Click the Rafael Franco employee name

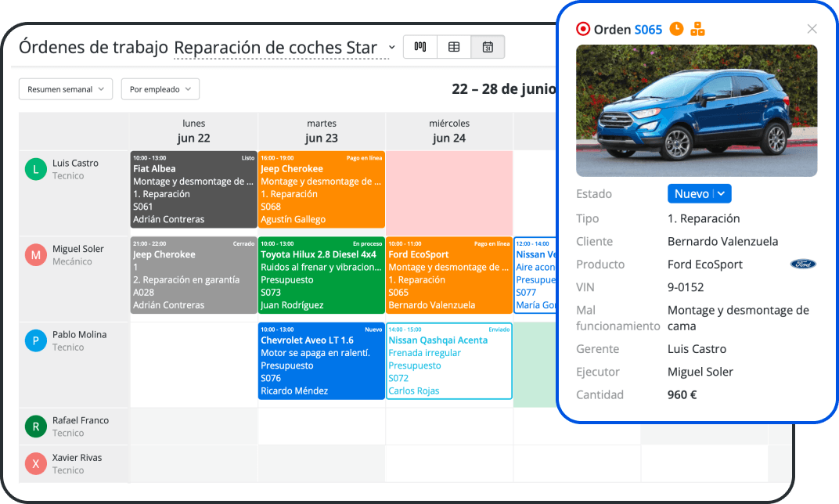[x=81, y=420]
